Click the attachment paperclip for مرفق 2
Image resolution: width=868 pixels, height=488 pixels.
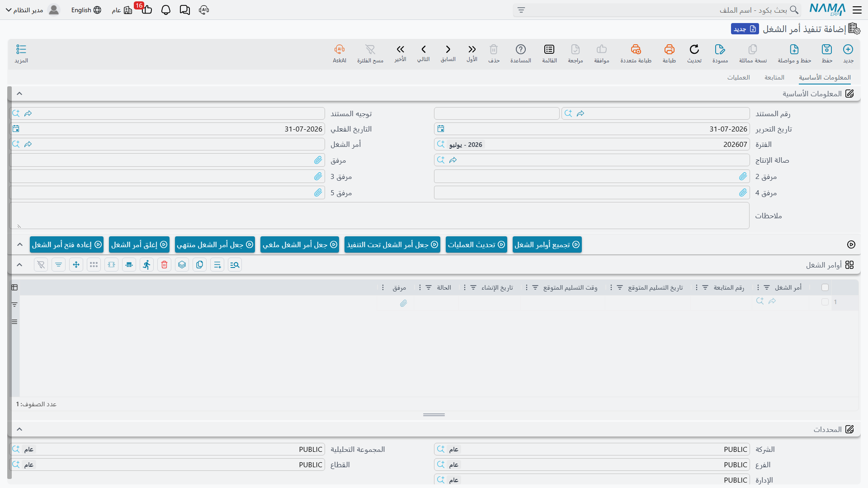pyautogui.click(x=743, y=176)
